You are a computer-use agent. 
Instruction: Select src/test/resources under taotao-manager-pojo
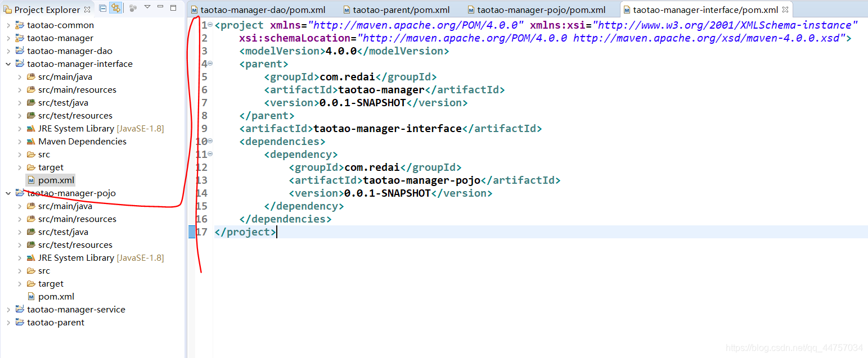point(75,245)
